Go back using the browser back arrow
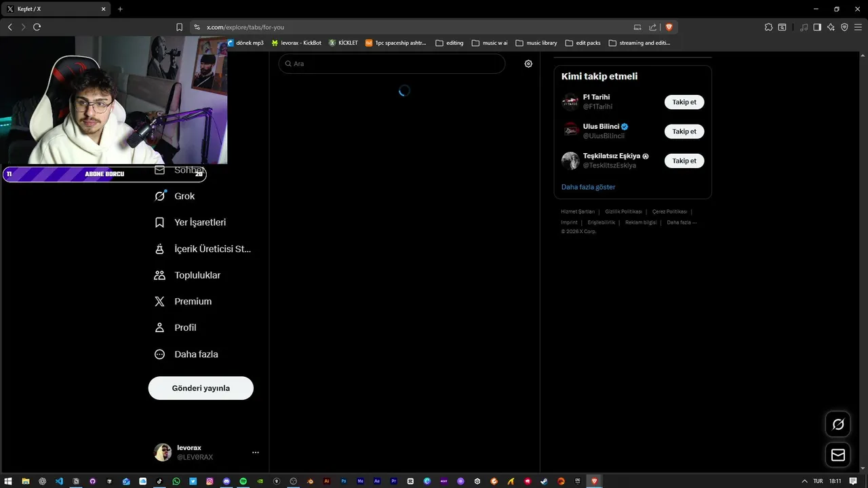Screen dimensions: 868x488 click(x=9, y=27)
